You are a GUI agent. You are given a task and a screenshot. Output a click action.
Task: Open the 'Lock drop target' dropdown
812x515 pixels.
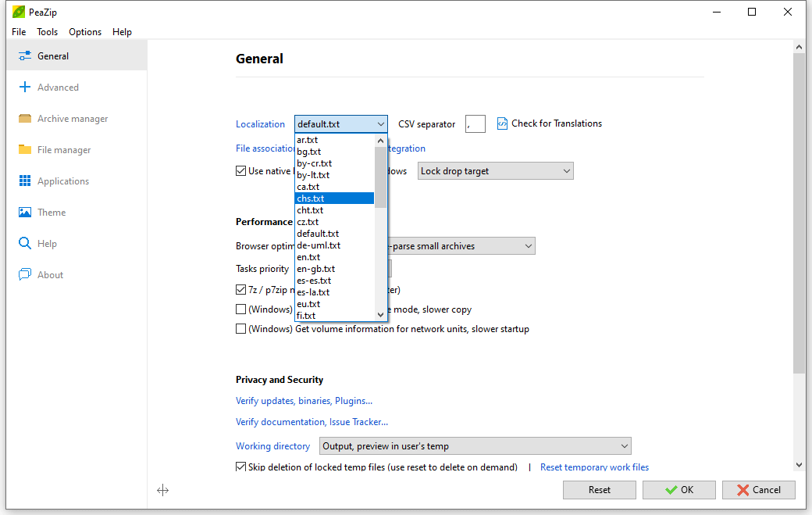pos(495,171)
